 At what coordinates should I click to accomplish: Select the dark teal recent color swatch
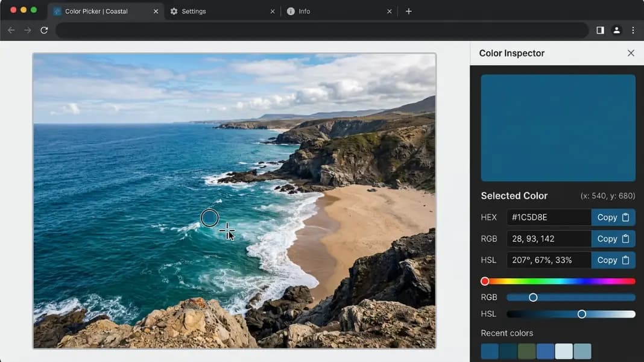point(508,351)
